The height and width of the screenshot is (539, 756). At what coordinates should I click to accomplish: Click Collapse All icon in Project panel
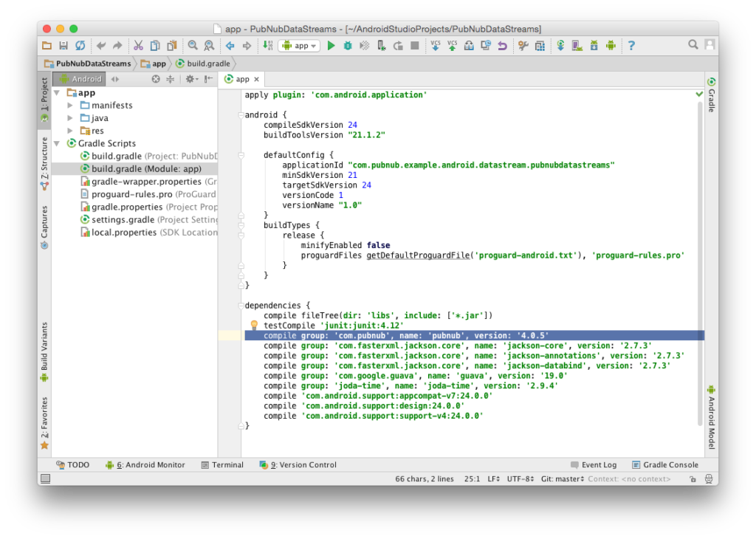171,79
